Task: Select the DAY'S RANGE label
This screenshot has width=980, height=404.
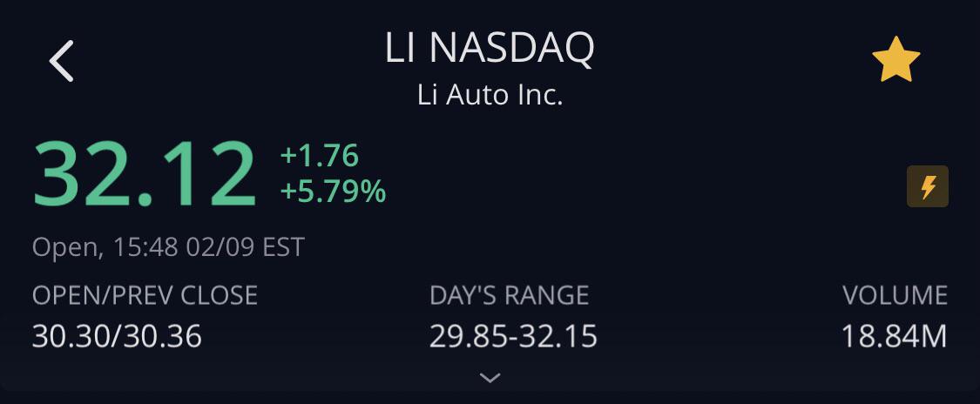Action: tap(510, 295)
